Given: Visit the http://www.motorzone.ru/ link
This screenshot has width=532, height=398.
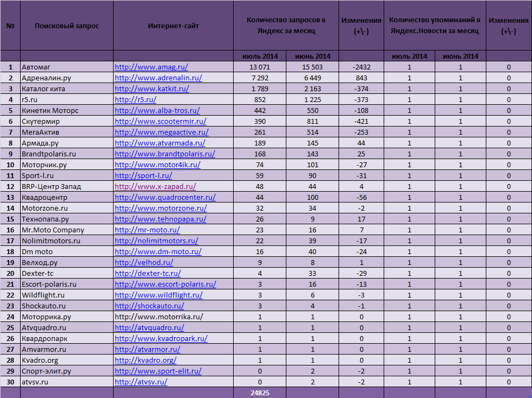Looking at the screenshot, I should tap(161, 208).
